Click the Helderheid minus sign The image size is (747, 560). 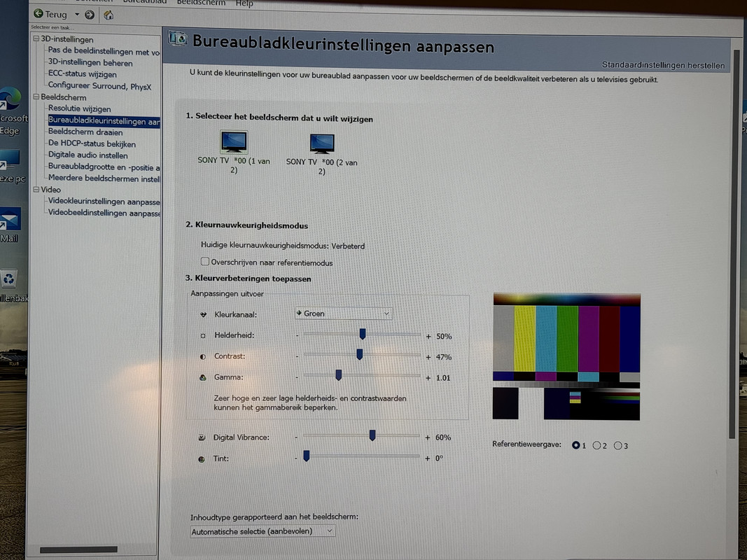(x=297, y=335)
